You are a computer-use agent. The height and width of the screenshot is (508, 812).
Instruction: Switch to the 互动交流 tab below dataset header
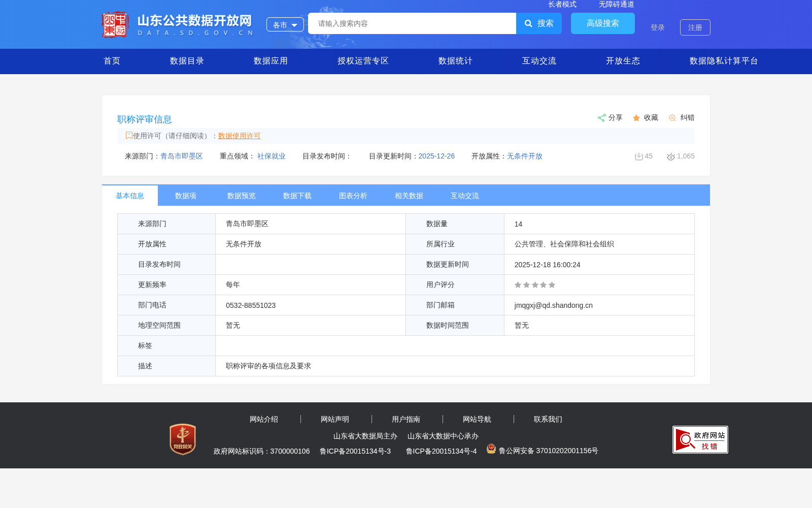point(465,196)
